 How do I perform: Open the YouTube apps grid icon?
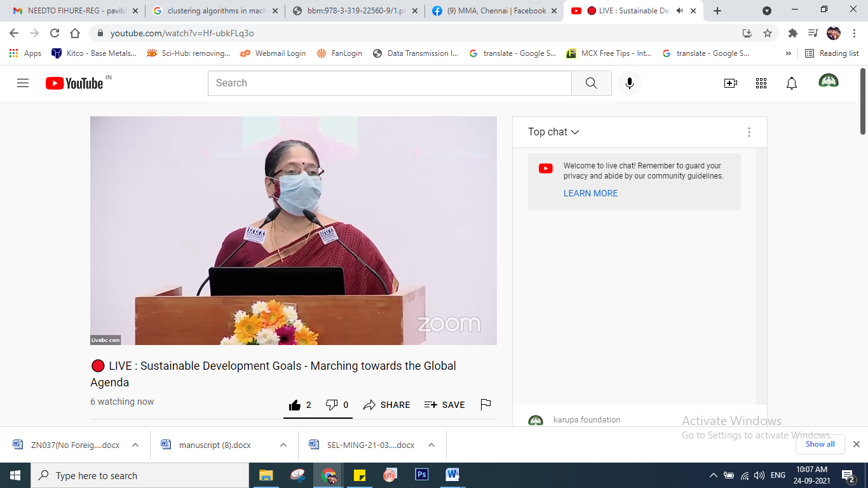761,83
